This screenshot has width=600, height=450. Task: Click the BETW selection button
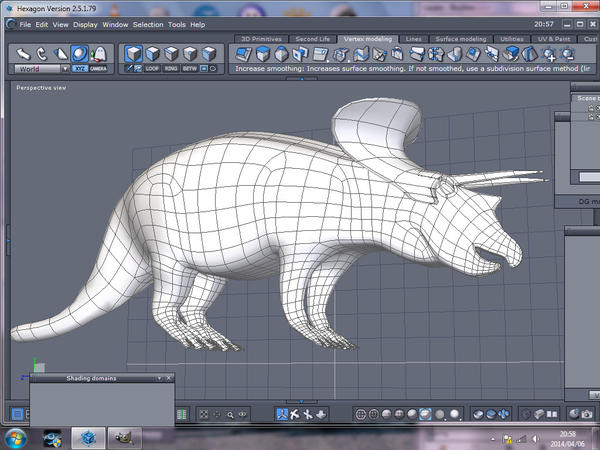click(191, 69)
